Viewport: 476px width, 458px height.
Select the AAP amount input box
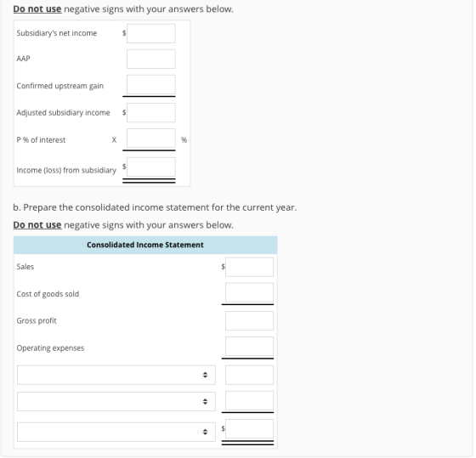click(x=151, y=59)
